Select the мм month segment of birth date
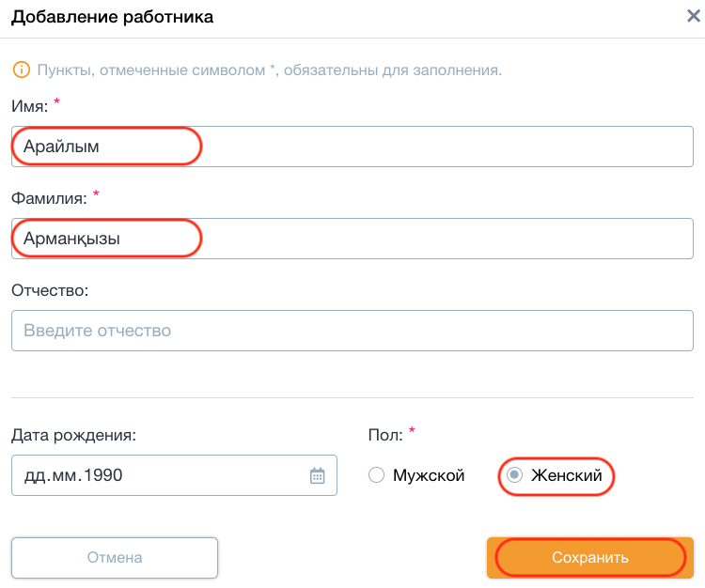The height and width of the screenshot is (588, 705). coord(64,475)
